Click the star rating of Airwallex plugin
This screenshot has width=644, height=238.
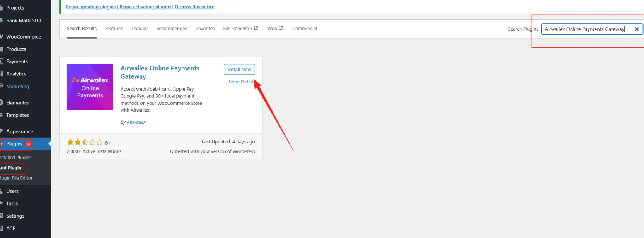(85, 142)
